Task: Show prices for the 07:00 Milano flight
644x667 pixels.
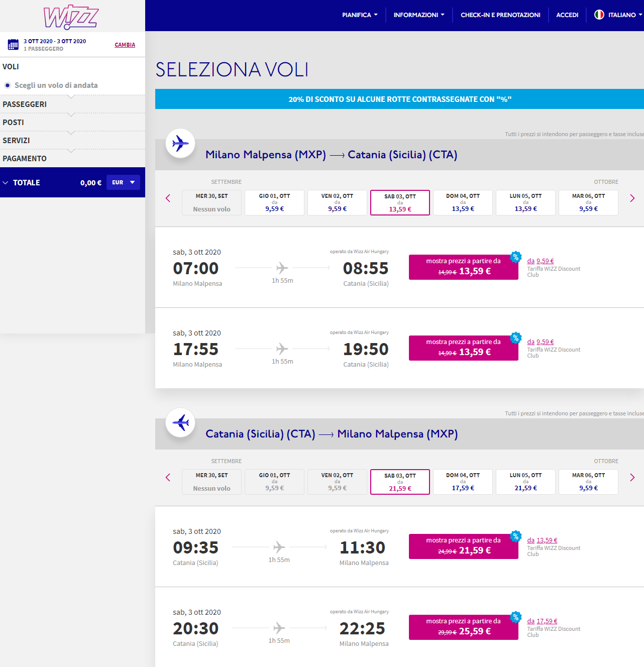Action: [463, 267]
